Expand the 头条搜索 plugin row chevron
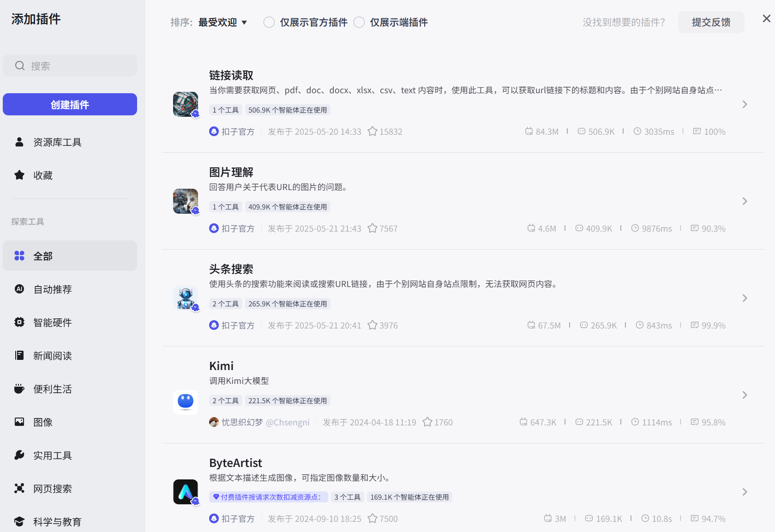775x532 pixels. pos(745,298)
